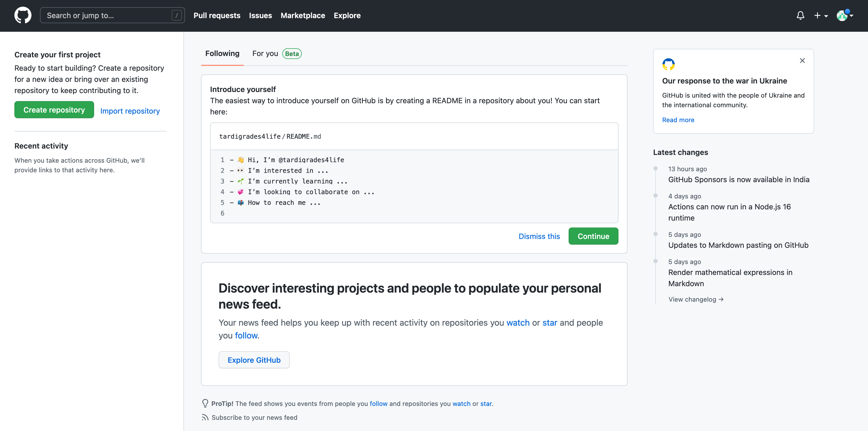The height and width of the screenshot is (431, 868).
Task: Click the ProTip lightbulb icon
Action: [x=205, y=403]
